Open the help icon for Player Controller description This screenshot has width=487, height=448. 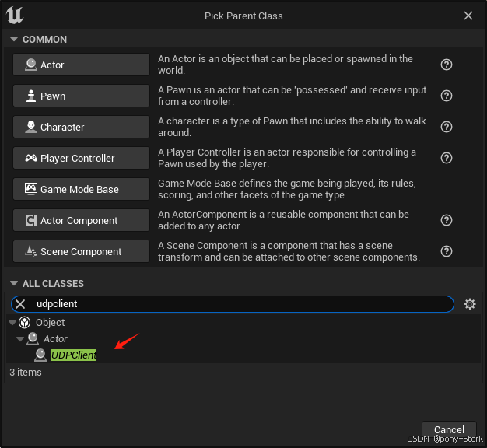(x=447, y=158)
